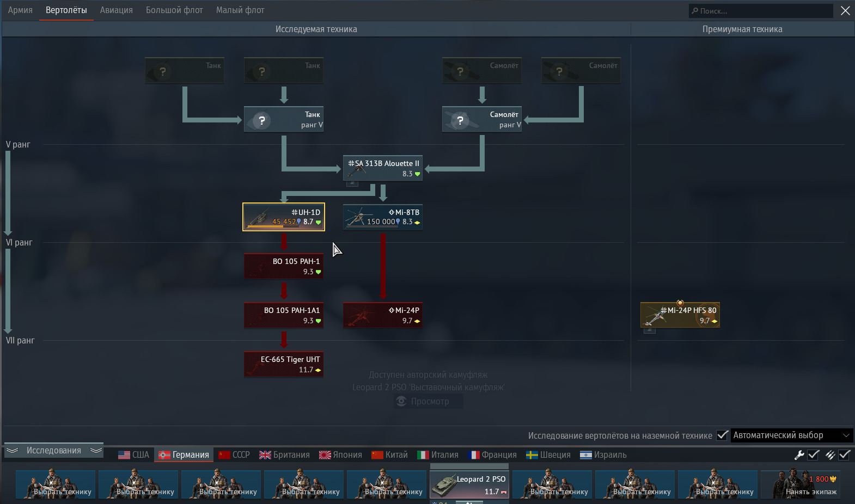Toggle the checkbox next to the wrench
This screenshot has width=855, height=504.
pos(814,454)
